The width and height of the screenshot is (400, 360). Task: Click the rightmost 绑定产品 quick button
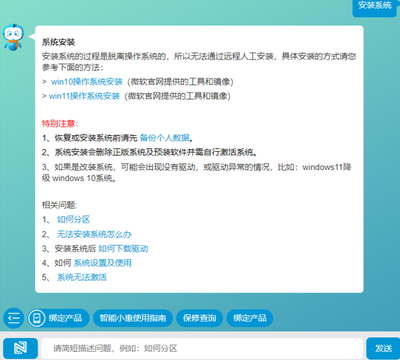[x=250, y=318]
